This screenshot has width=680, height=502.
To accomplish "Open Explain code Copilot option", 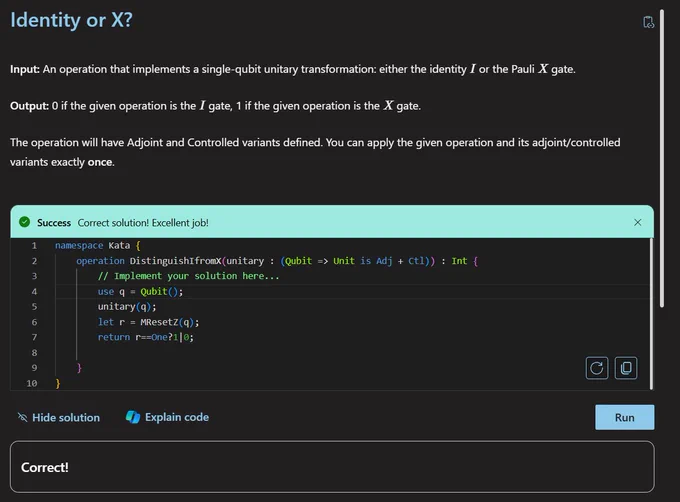I will click(x=167, y=417).
